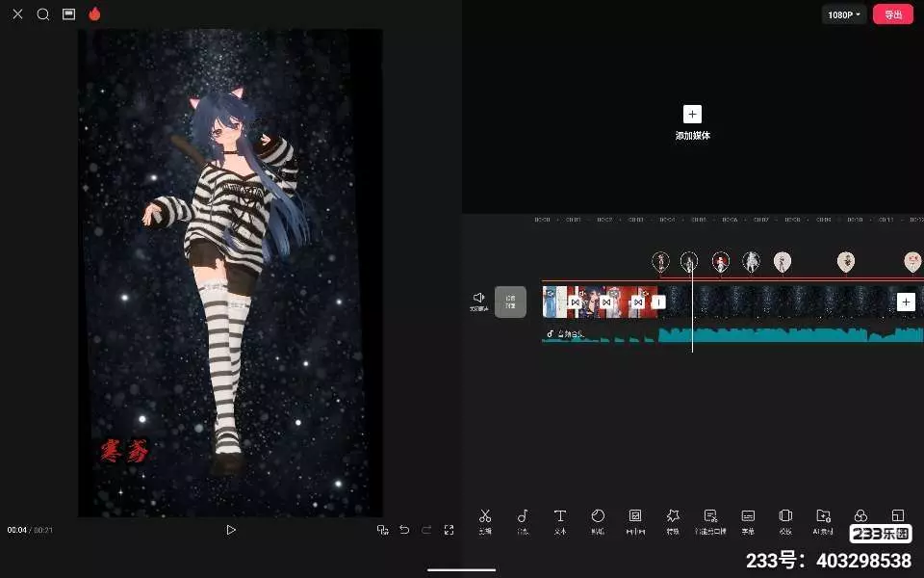The width and height of the screenshot is (924, 578).
Task: Click Add Media plus button
Action: 692,114
